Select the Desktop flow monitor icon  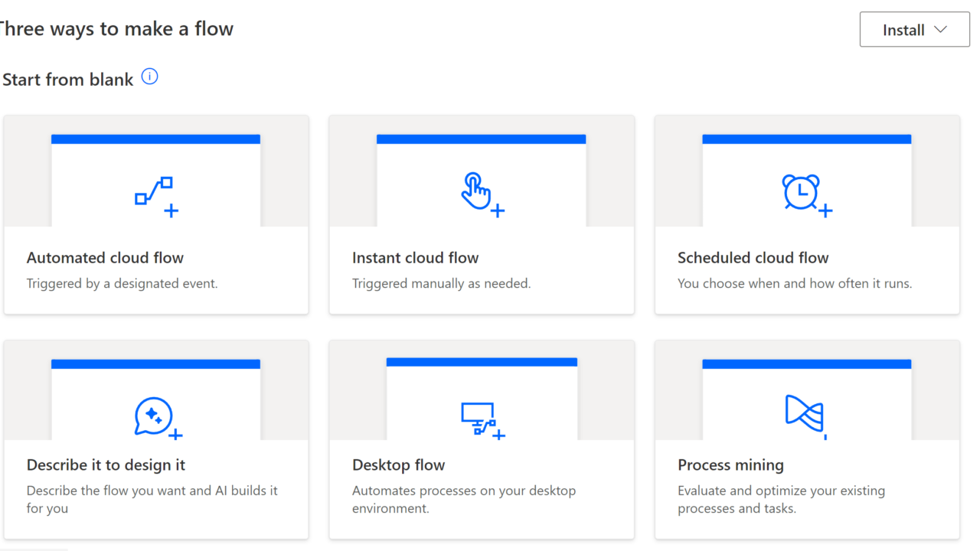483,420
